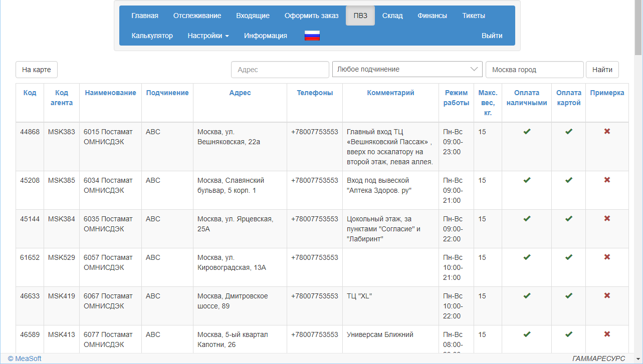Click the Москва город city field
643x364 pixels.
(x=535, y=70)
